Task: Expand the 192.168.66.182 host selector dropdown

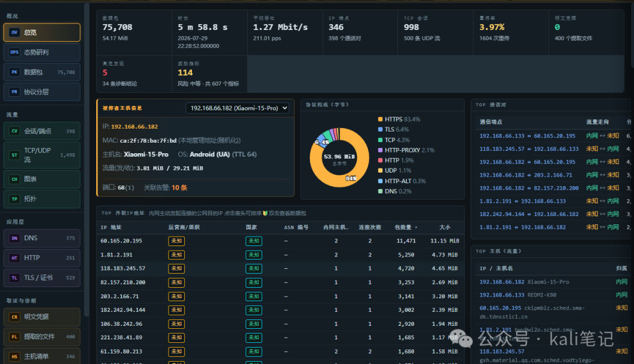Action: pyautogui.click(x=237, y=108)
